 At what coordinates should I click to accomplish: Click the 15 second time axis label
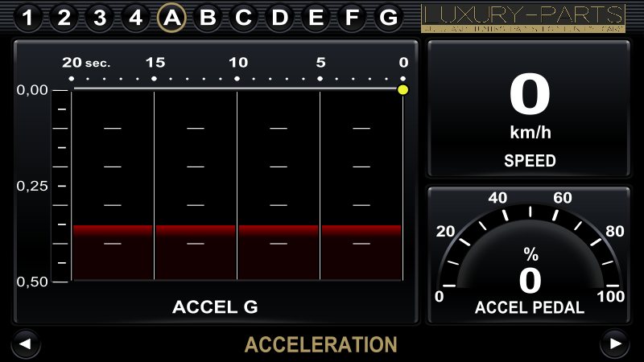155,63
